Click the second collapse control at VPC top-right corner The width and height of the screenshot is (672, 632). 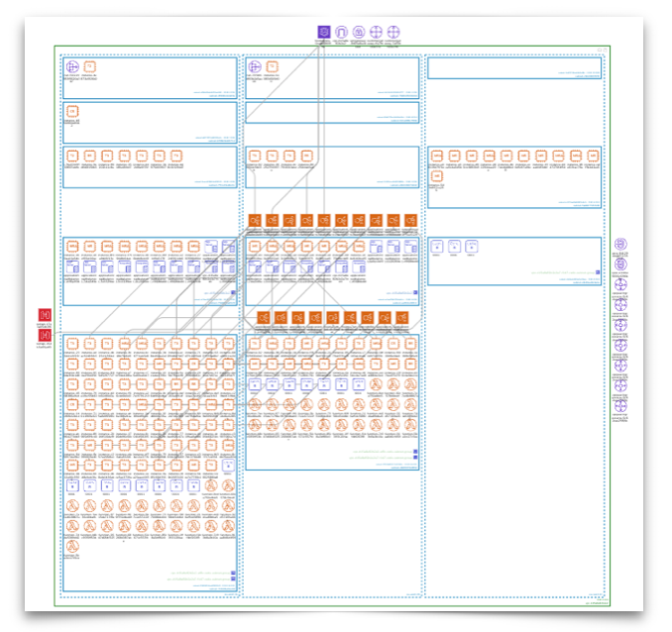(x=606, y=51)
